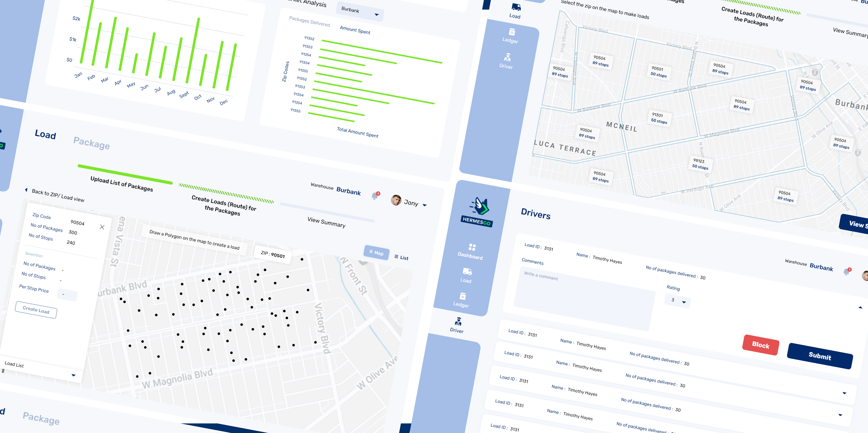Click Load truck icon in zip map screen sidebar
868x433 pixels.
pos(516,7)
